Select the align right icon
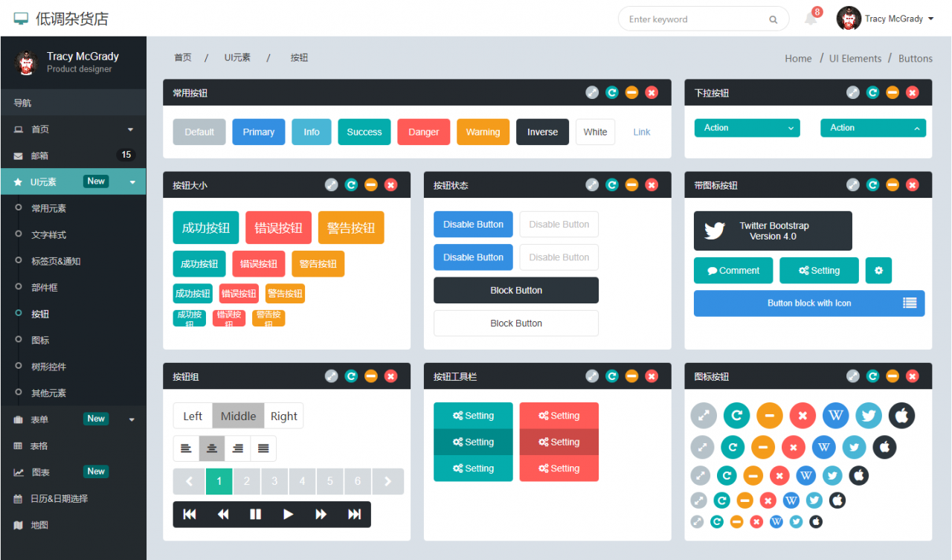 (238, 448)
